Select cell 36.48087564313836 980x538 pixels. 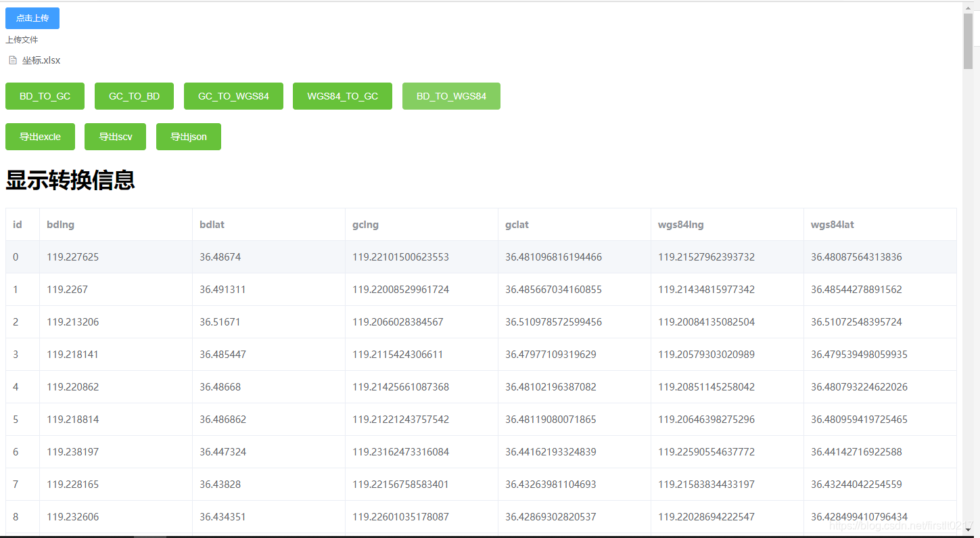pyautogui.click(x=881, y=257)
